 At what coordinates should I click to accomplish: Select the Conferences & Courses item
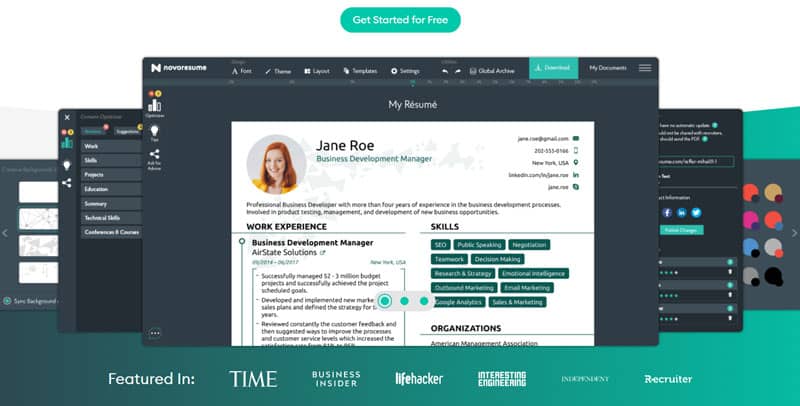click(111, 232)
